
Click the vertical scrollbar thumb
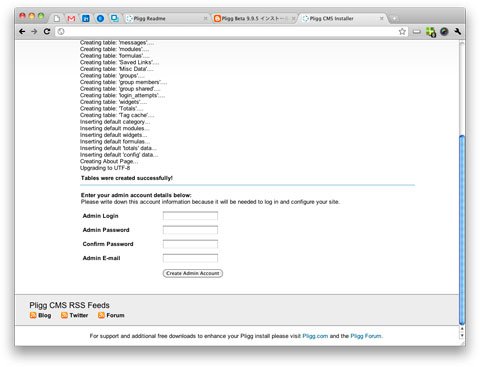tap(462, 229)
